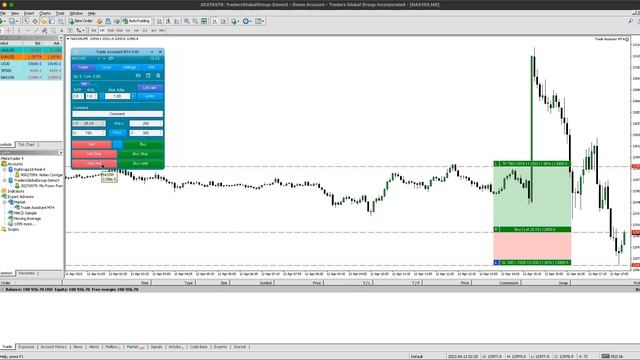Select EURUSD row in Market Watch
The height and width of the screenshot is (360, 640).
31,57
